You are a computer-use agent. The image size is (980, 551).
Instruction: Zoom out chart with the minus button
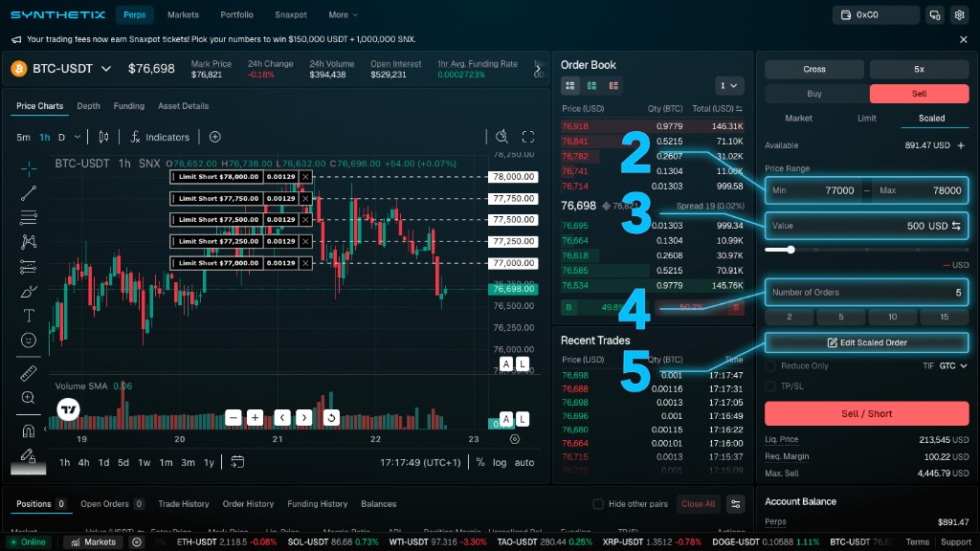point(234,417)
